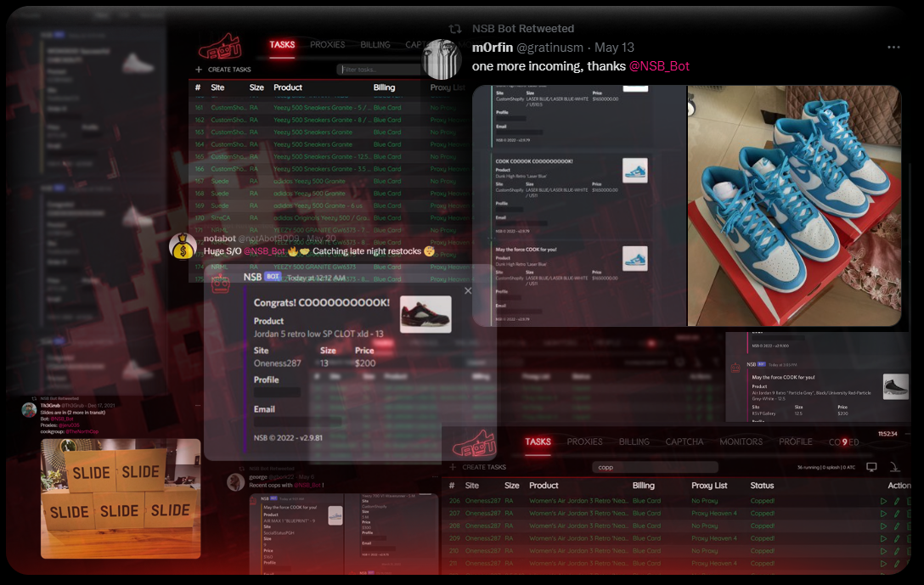Run task 209 using its play icon
This screenshot has width=924, height=585.
[x=883, y=538]
